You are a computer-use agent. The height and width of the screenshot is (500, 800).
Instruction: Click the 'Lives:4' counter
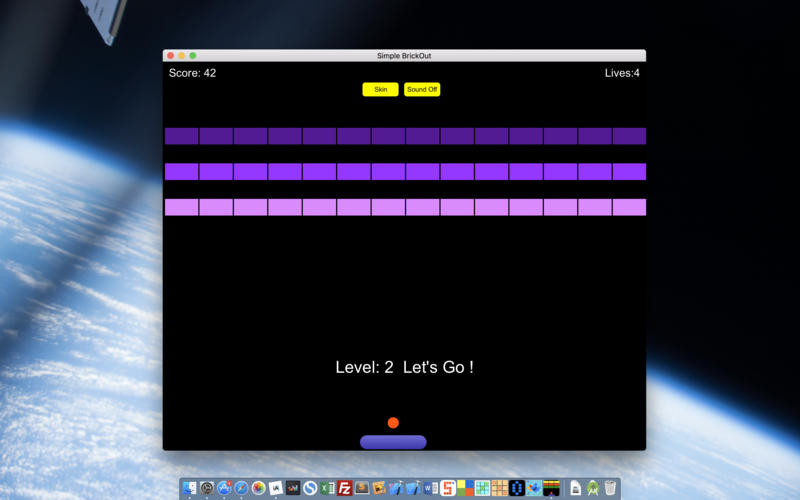coord(622,73)
